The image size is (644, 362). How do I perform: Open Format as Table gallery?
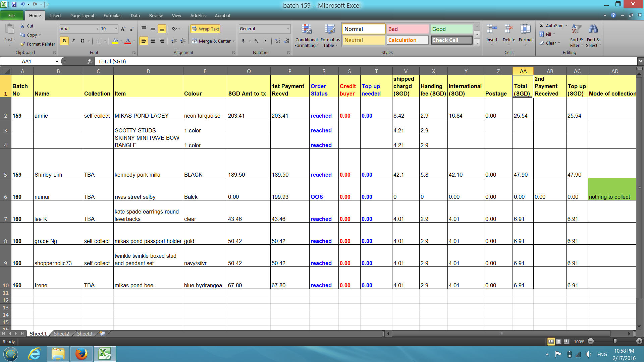coord(330,36)
